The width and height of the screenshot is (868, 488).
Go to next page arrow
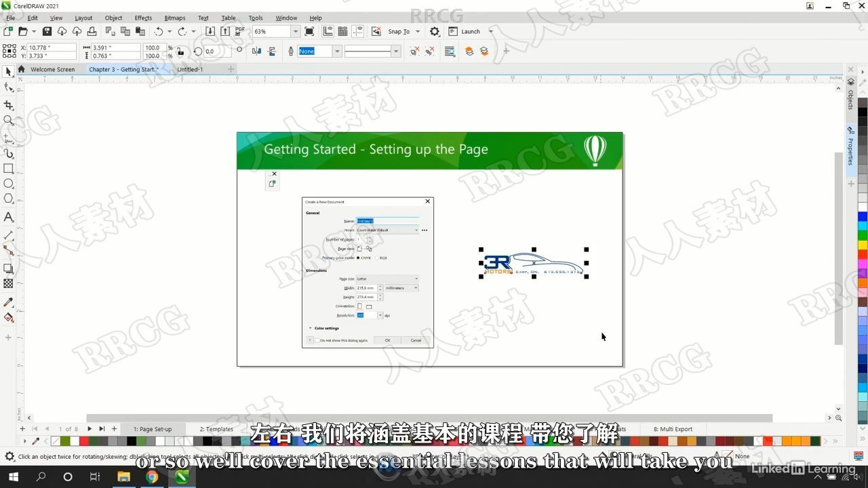[x=89, y=429]
